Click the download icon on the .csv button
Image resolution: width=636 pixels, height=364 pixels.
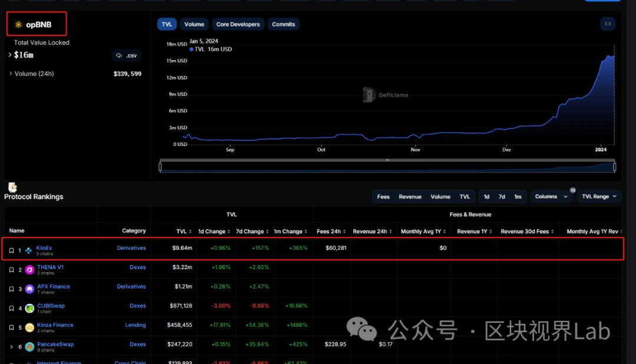pos(119,55)
